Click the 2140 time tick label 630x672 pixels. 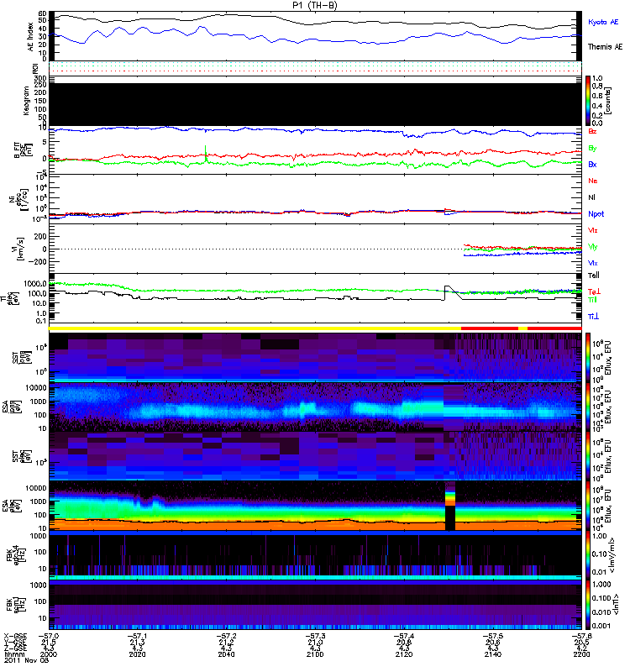click(493, 654)
